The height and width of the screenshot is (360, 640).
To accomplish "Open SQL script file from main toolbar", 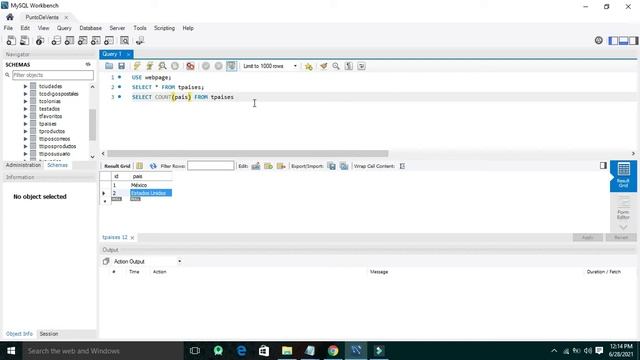I will 24,40.
